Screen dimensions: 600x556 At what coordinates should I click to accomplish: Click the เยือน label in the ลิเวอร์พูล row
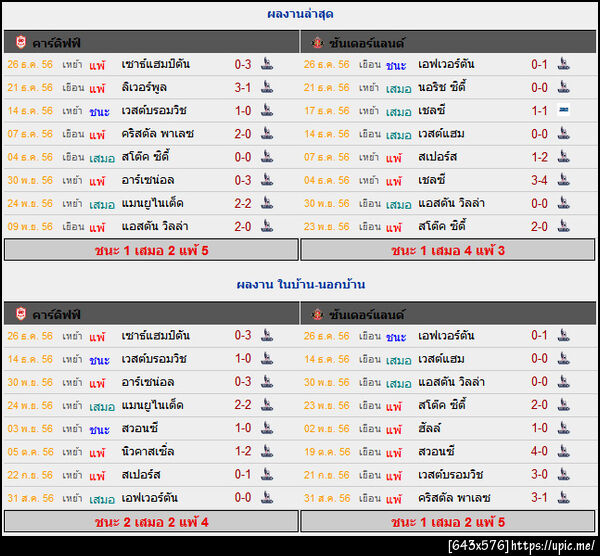pyautogui.click(x=73, y=88)
